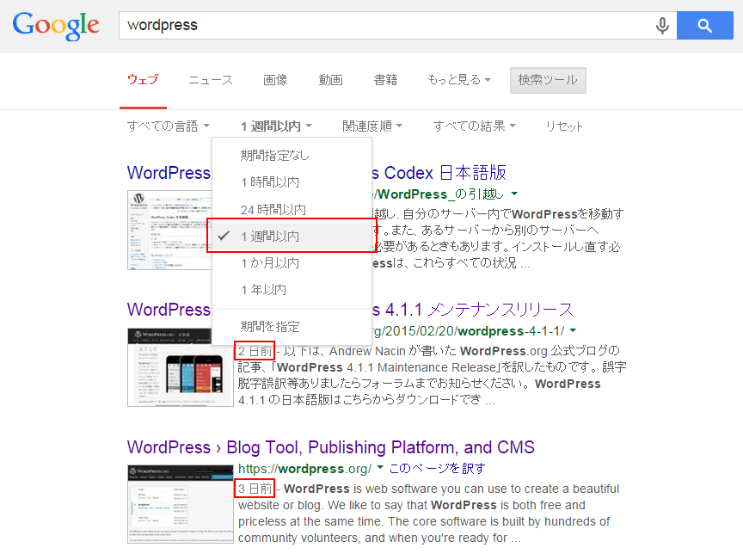Switch to the ウェブ tab

click(143, 80)
